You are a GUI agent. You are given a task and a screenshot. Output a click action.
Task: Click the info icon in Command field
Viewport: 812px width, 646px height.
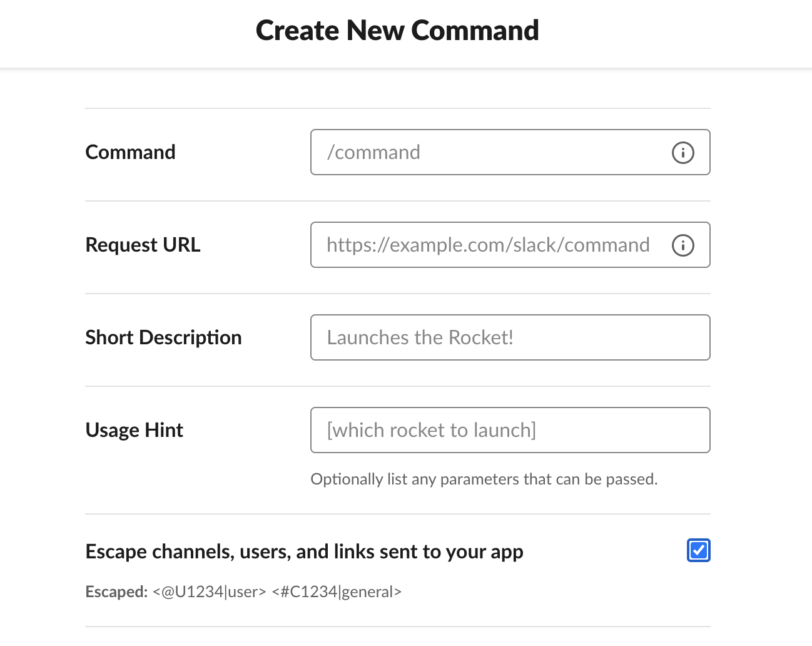[683, 152]
